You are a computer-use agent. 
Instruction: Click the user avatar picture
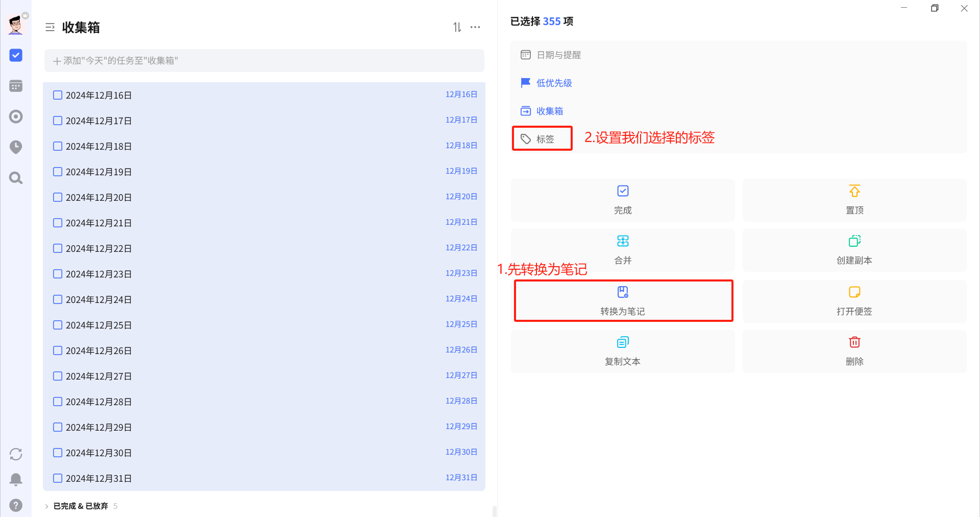[16, 24]
